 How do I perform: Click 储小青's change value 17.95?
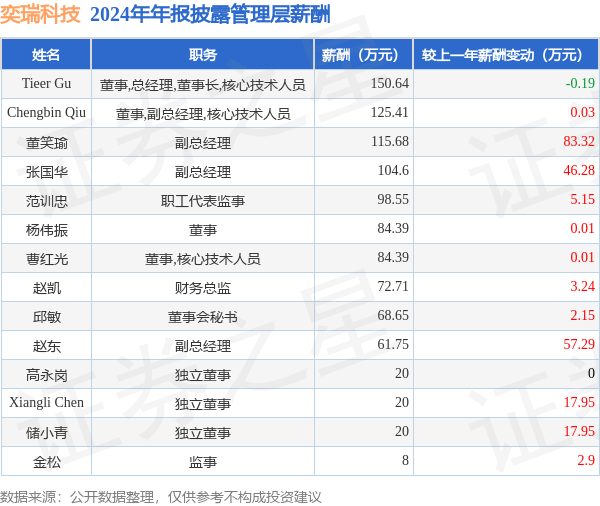coord(579,432)
